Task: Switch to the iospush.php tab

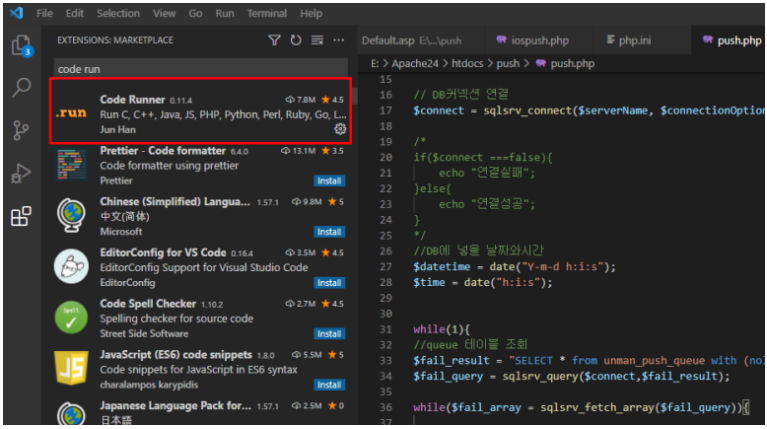Action: (538, 41)
